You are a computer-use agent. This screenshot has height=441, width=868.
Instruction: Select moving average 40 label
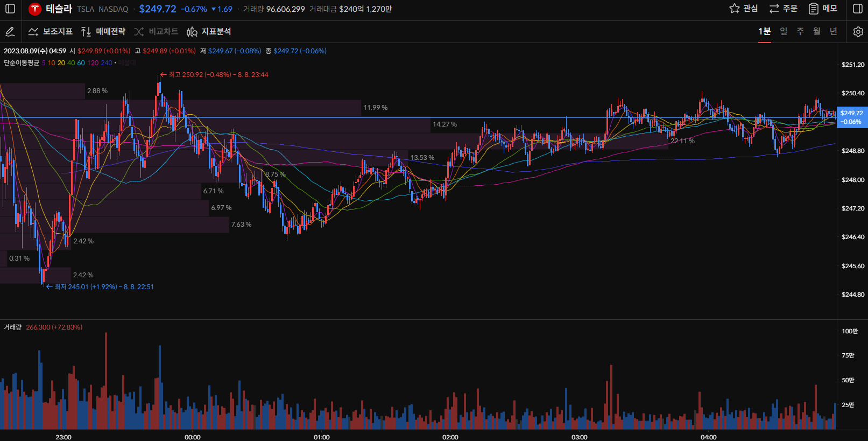71,63
